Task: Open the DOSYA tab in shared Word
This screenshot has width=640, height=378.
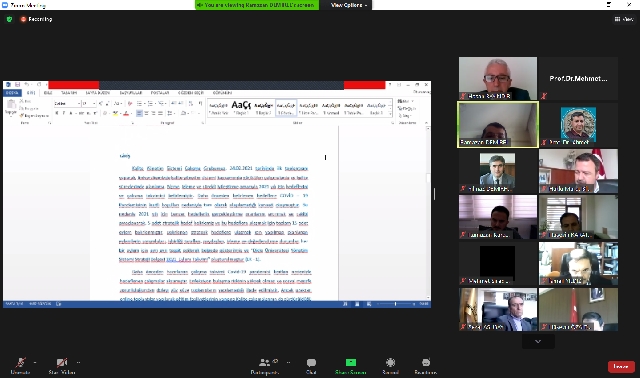Action: point(12,93)
